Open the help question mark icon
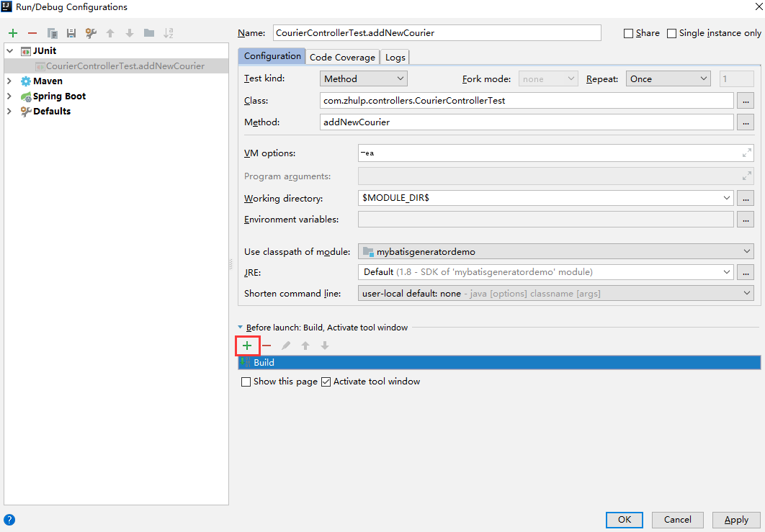This screenshot has height=532, width=765. pos(9,520)
